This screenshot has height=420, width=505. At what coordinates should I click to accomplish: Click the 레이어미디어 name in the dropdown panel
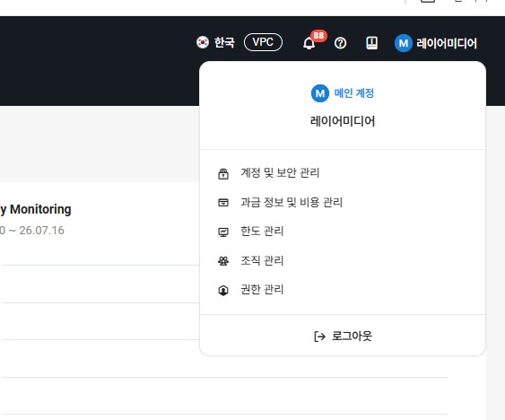click(343, 121)
